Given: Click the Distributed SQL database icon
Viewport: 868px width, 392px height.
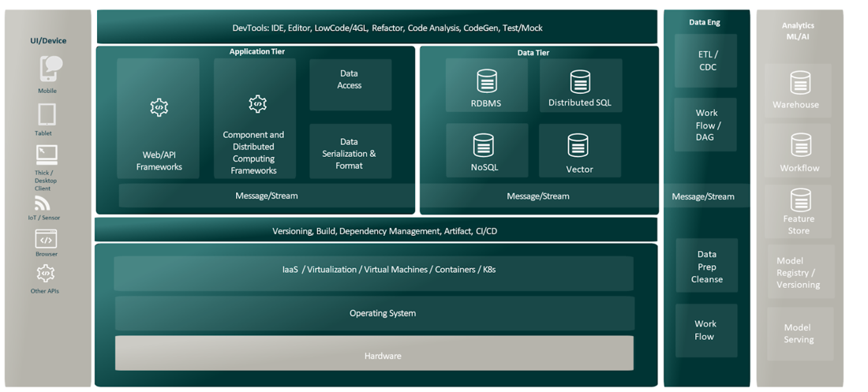Looking at the screenshot, I should coord(580,81).
